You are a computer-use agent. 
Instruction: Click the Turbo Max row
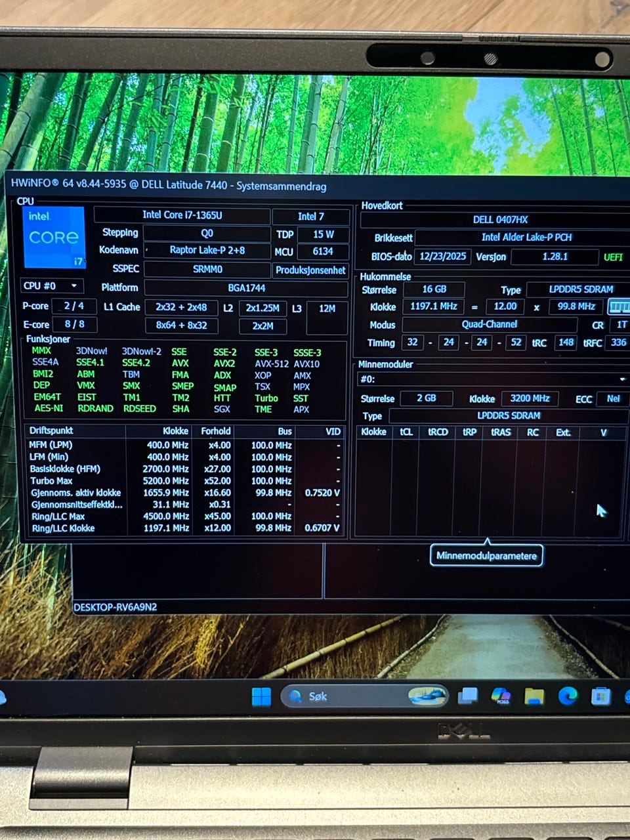point(185,481)
